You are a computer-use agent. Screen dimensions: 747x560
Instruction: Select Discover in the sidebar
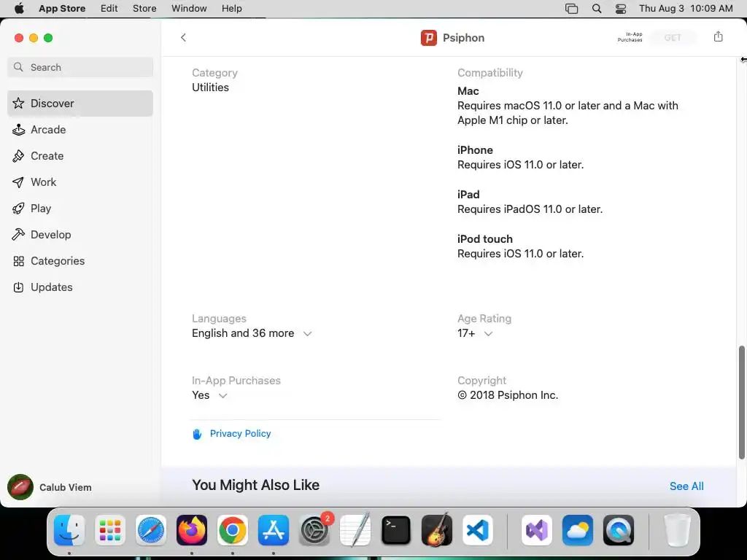coord(80,104)
